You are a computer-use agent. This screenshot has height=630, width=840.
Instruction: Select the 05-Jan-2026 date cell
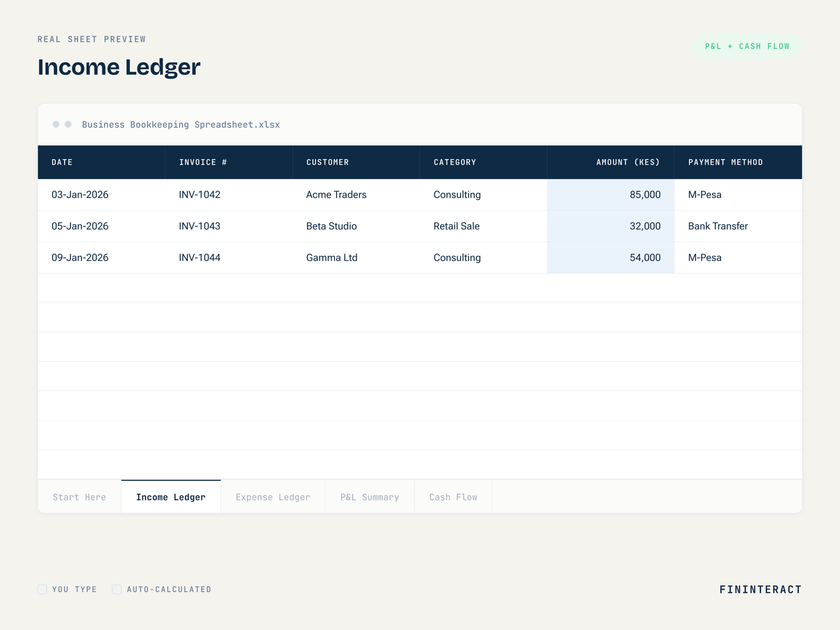pyautogui.click(x=101, y=226)
